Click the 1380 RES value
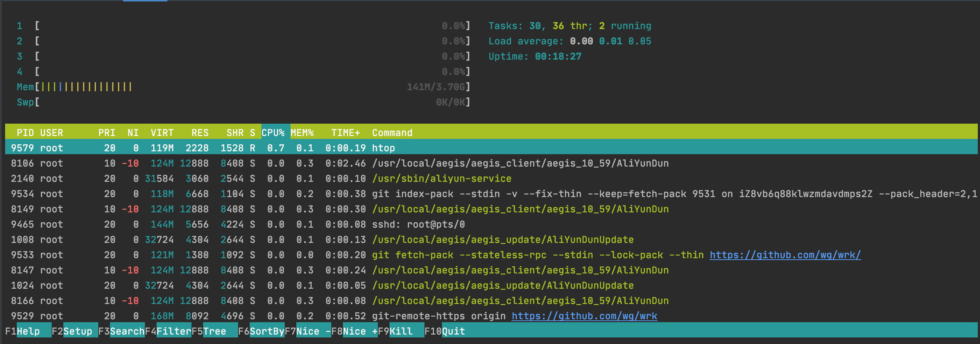 (x=197, y=255)
